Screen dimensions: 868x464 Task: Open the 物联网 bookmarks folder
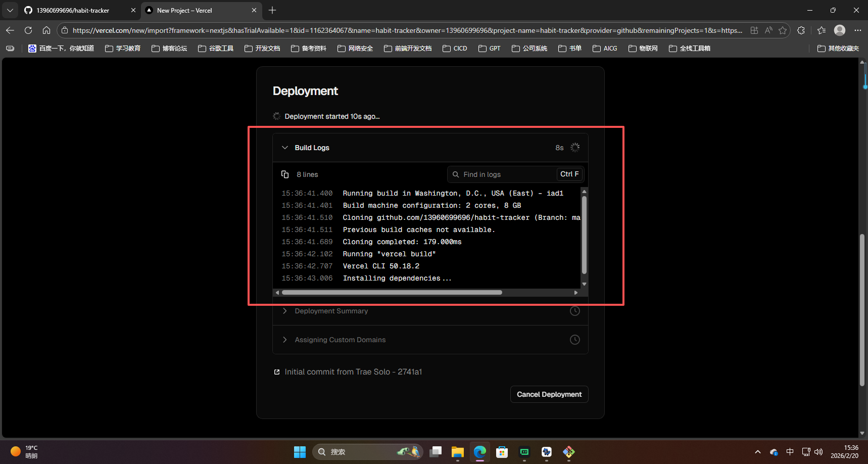coord(643,49)
